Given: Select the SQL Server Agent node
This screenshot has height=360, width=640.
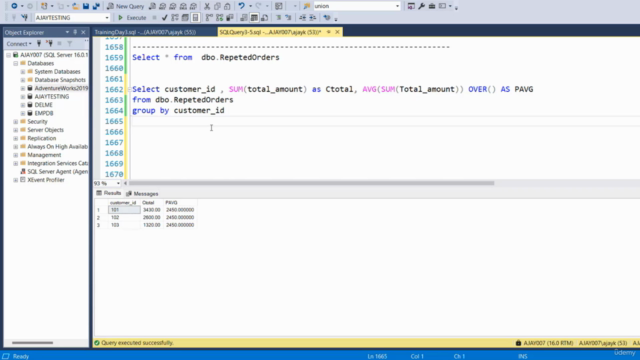Looking at the screenshot, I should click(x=58, y=171).
